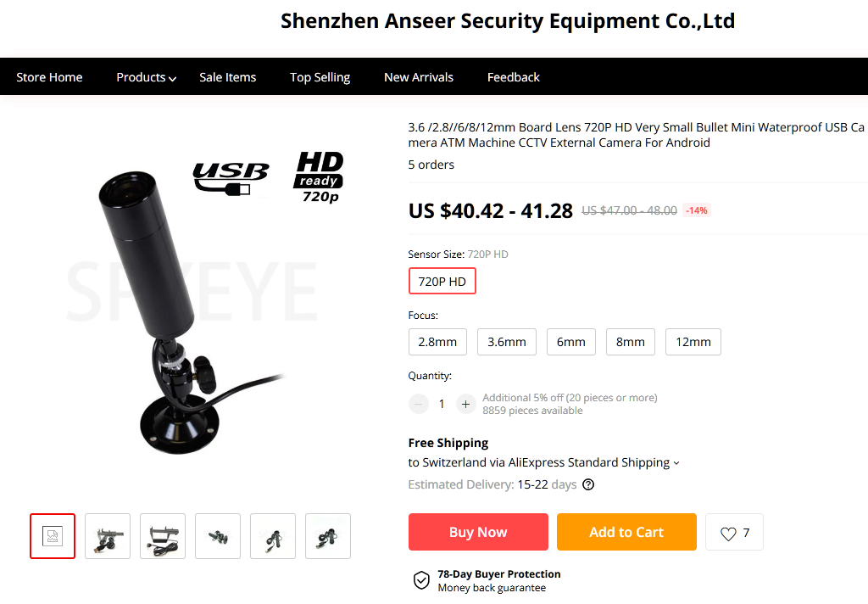
Task: Expand the AliExpress Standard Shipping dropdown
Action: tap(676, 462)
